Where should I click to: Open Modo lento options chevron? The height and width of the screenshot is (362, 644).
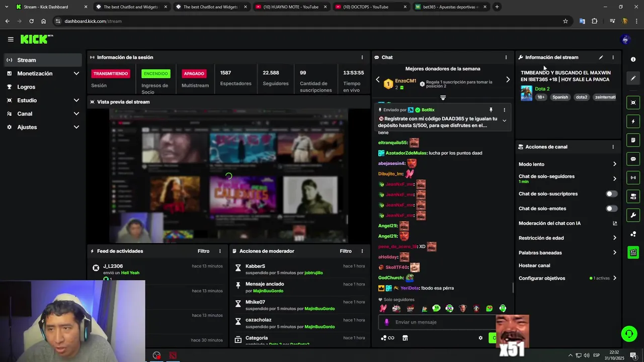(x=614, y=164)
